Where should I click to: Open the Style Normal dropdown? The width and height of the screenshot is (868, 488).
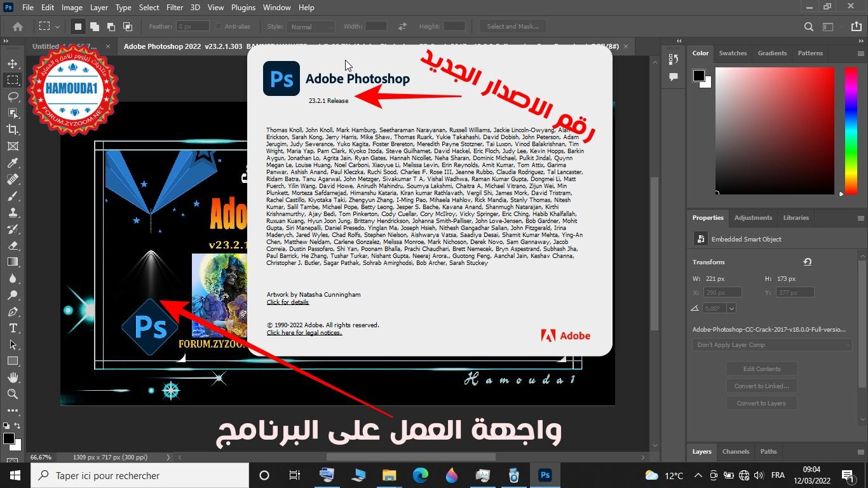point(310,27)
